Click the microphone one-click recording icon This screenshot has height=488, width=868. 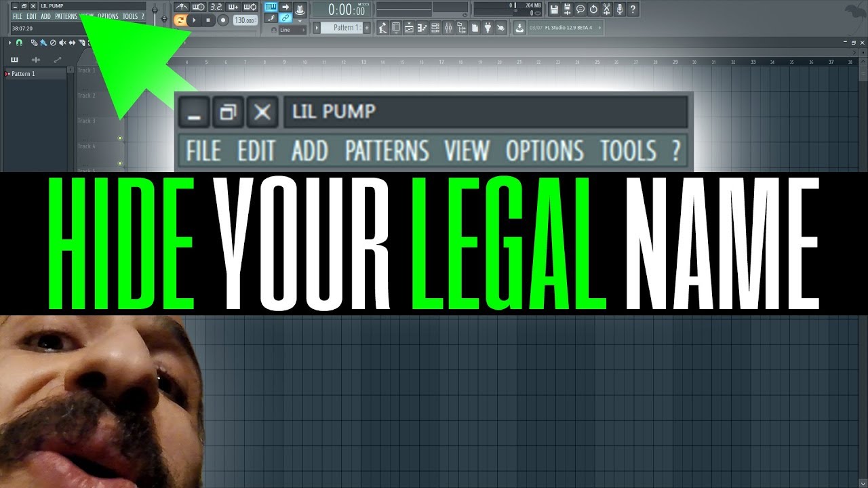pos(620,9)
